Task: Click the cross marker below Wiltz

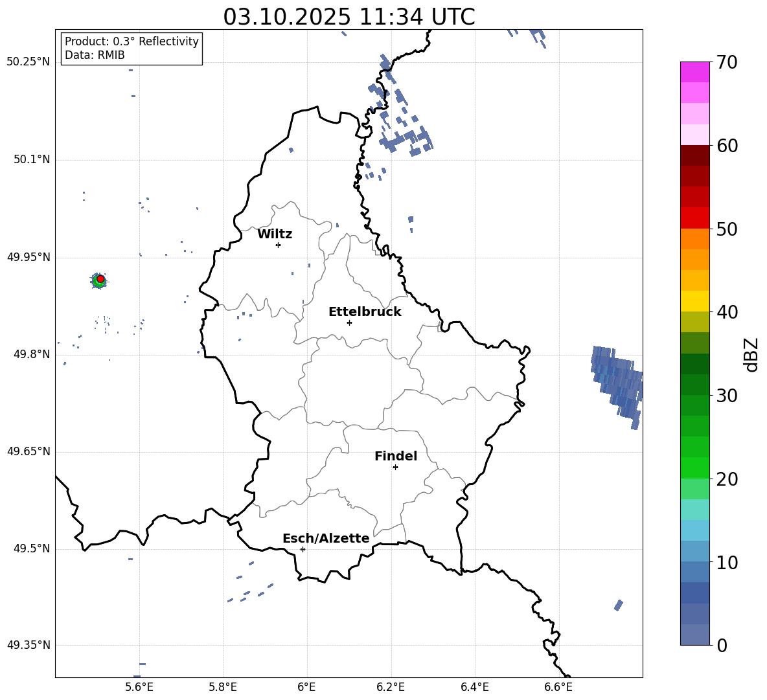Action: [x=279, y=245]
